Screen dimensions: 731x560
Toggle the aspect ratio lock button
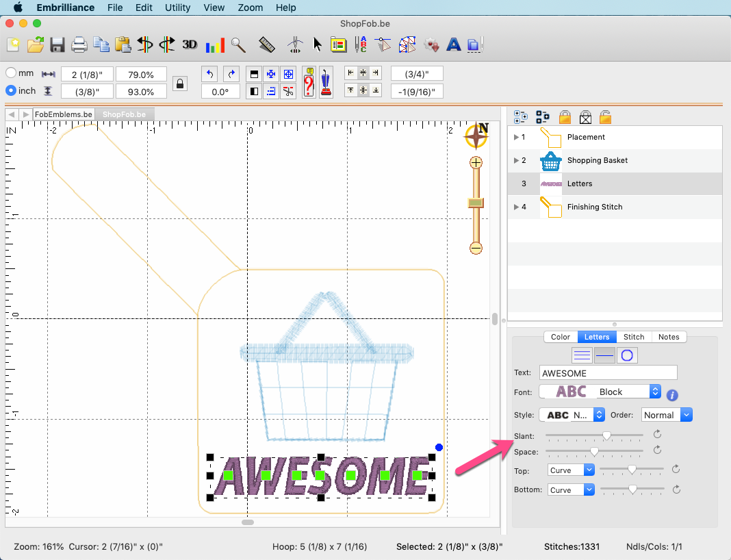pyautogui.click(x=180, y=84)
